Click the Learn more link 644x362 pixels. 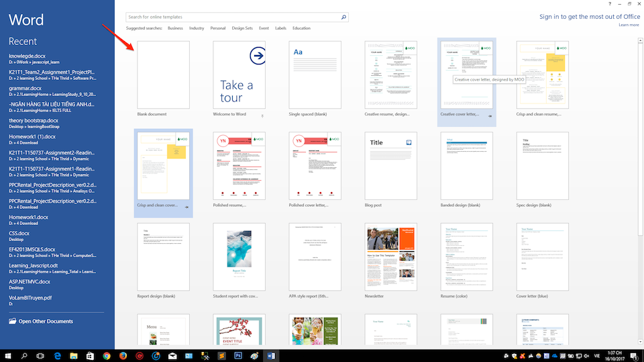(629, 25)
